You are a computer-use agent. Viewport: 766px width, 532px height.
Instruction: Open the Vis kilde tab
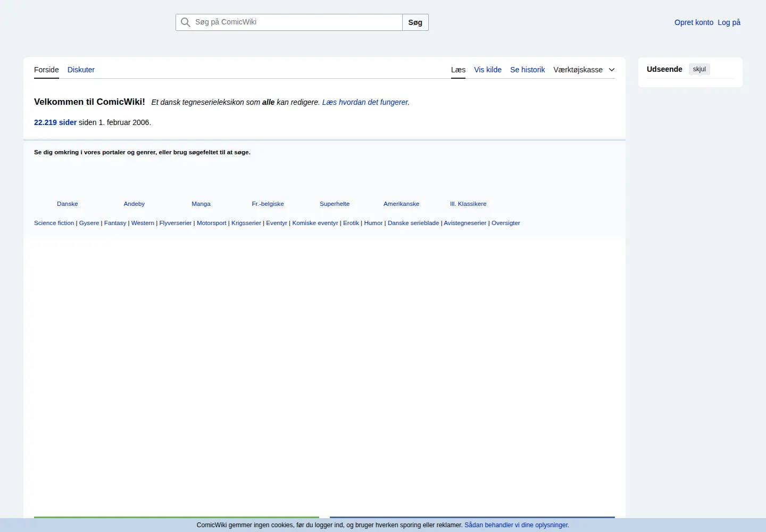click(x=488, y=70)
